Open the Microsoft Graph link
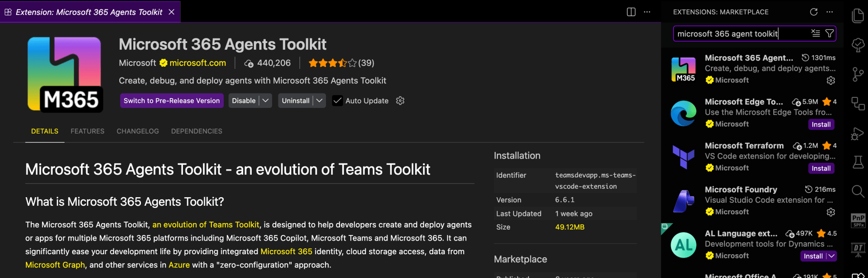 coord(55,265)
